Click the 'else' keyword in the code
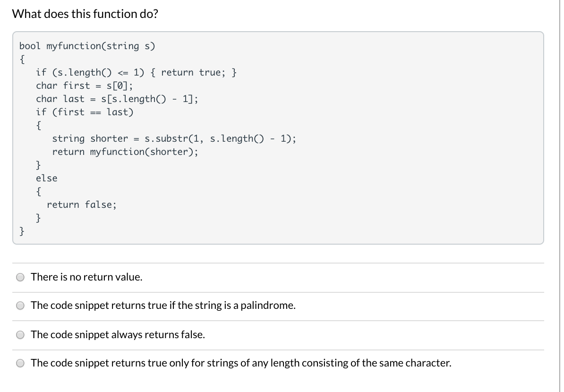The width and height of the screenshot is (564, 392). [47, 178]
